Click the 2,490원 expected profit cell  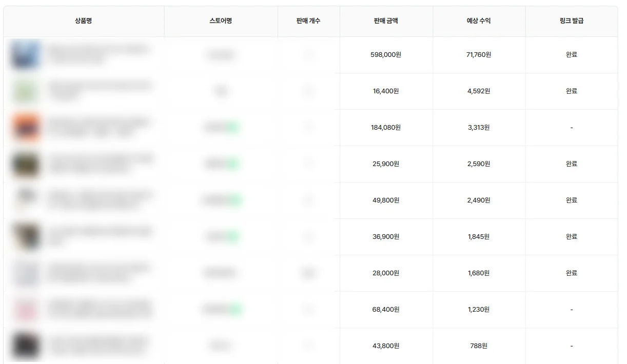click(x=478, y=200)
